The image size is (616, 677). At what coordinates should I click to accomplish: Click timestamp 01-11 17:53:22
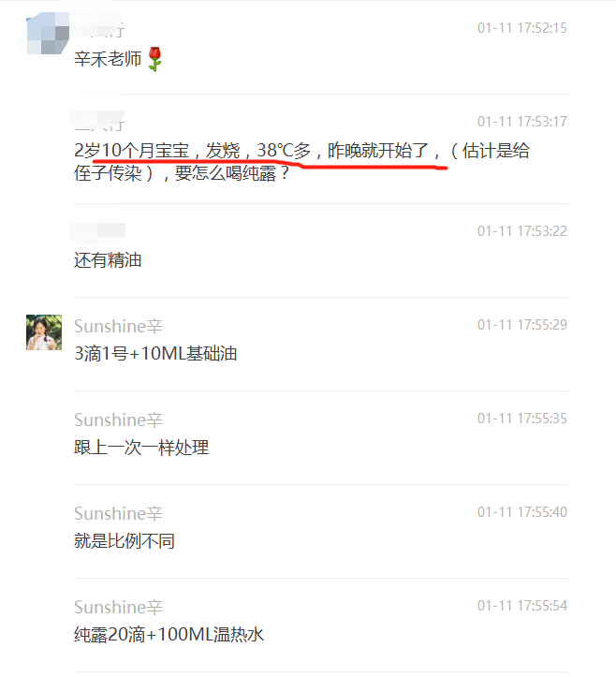[x=521, y=231]
